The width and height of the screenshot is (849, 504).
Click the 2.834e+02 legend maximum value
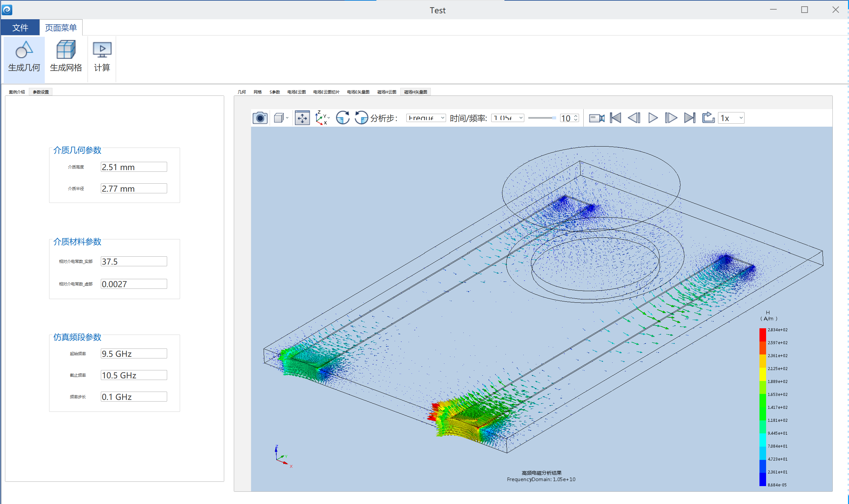pyautogui.click(x=778, y=330)
